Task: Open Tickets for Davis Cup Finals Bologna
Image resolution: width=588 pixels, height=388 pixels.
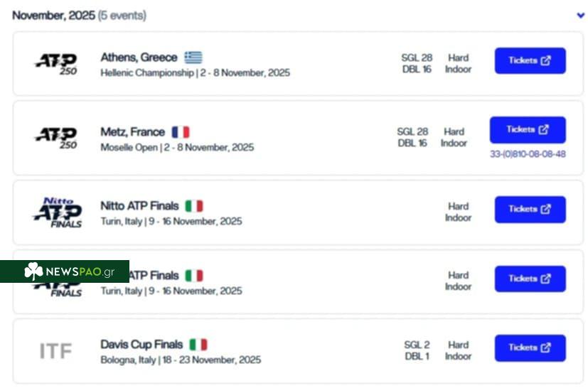Action: (x=530, y=348)
